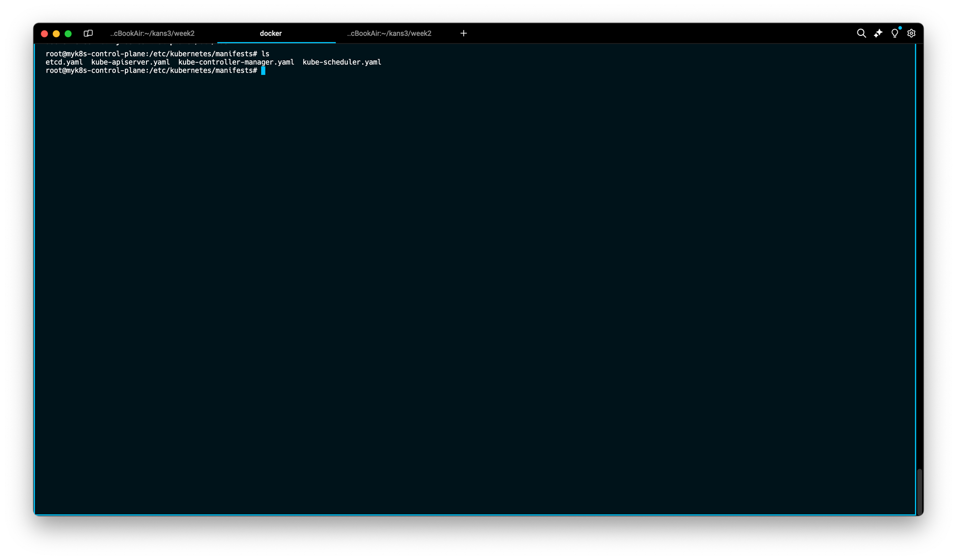
Task: Click the etcd.yaml filename in output
Action: pos(64,62)
